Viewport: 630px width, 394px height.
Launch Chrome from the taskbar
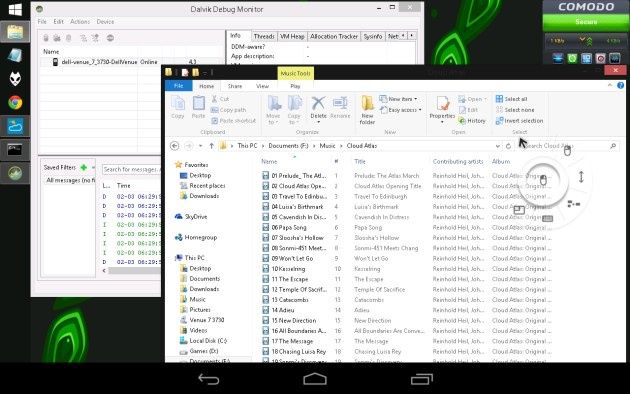[x=15, y=103]
